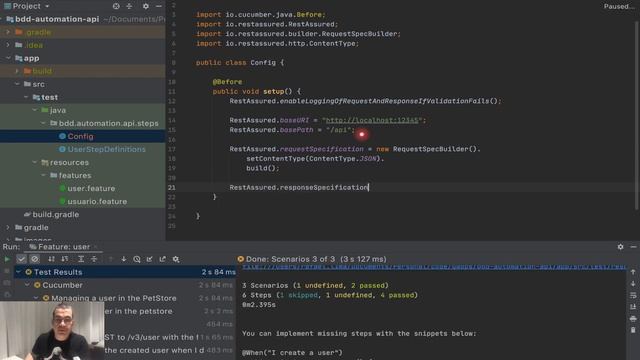Rerun the Feature: user tests
Image resolution: width=640 pixels, height=360 pixels.
(7, 259)
